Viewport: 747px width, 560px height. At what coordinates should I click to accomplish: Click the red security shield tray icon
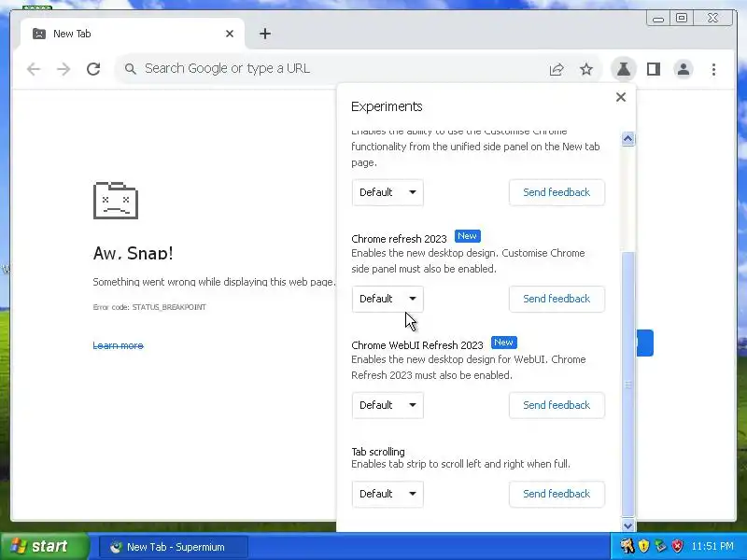coord(677,546)
